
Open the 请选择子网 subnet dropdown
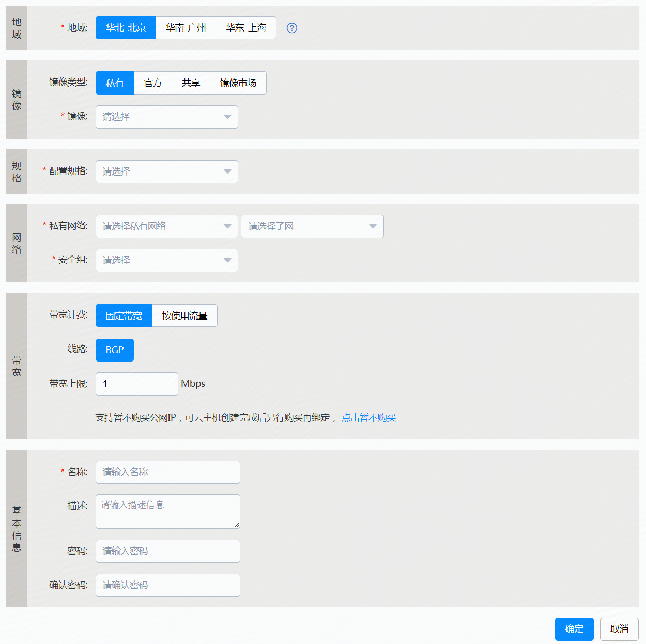click(313, 227)
